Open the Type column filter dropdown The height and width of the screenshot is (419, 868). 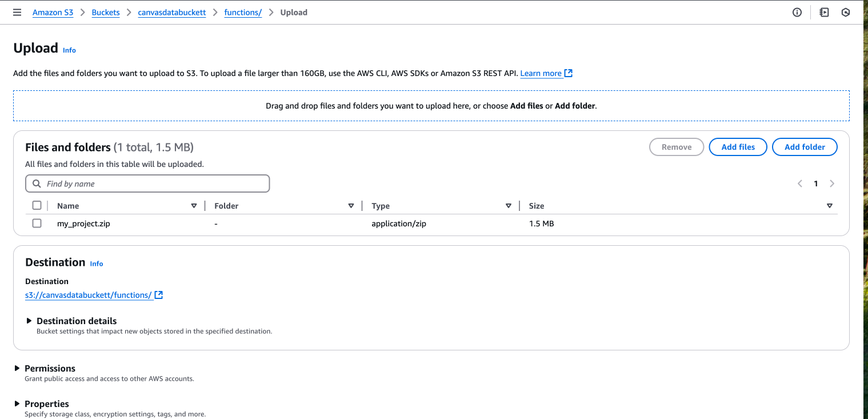pos(509,205)
